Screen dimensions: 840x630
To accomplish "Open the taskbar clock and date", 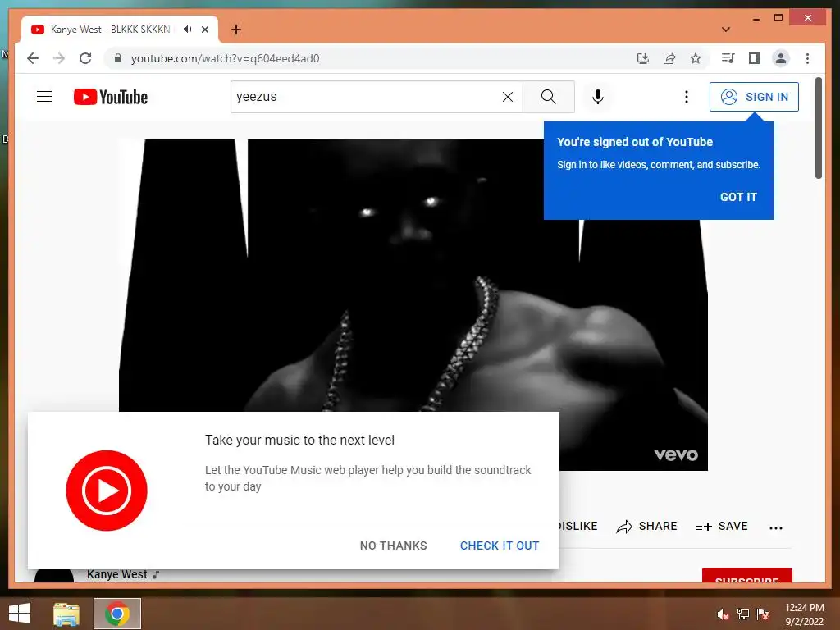I will [805, 614].
